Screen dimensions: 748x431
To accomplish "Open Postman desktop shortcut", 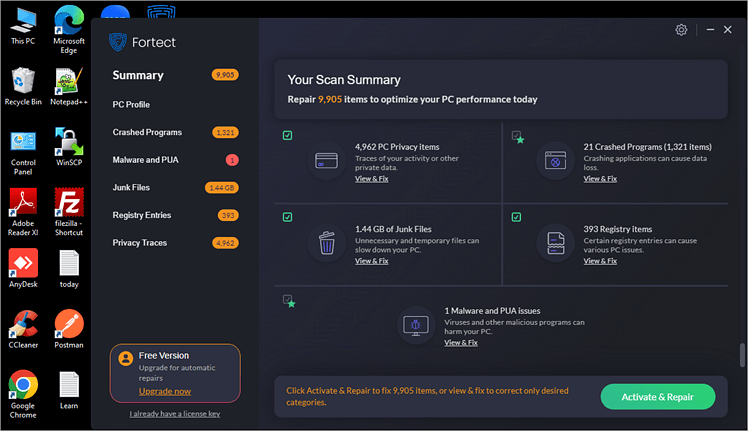I will point(69,329).
